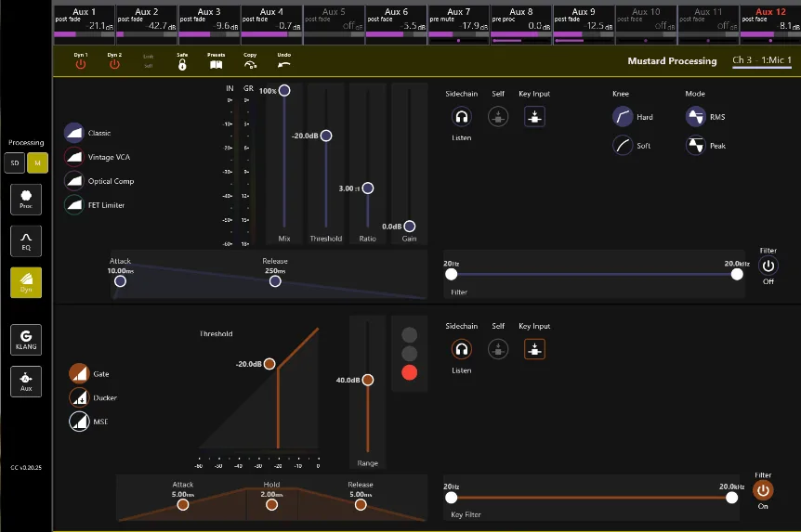Open the EQ processing tab
This screenshot has width=801, height=532.
(26, 241)
